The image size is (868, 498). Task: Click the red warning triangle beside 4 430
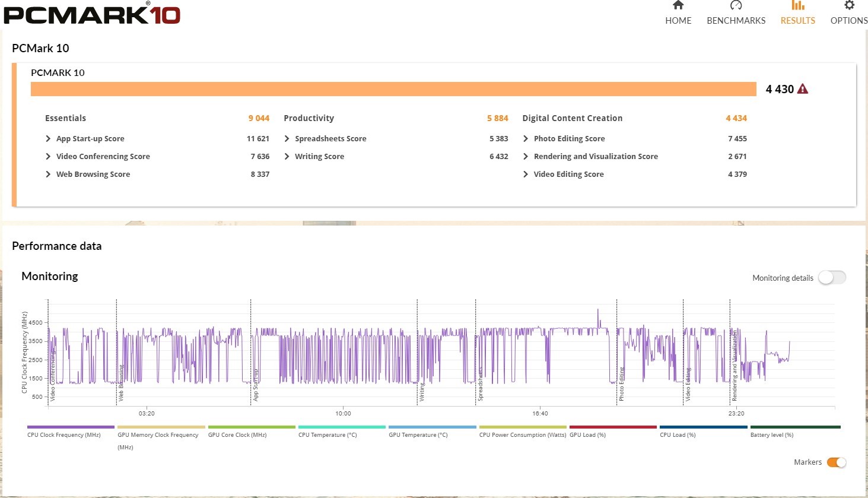pos(803,89)
